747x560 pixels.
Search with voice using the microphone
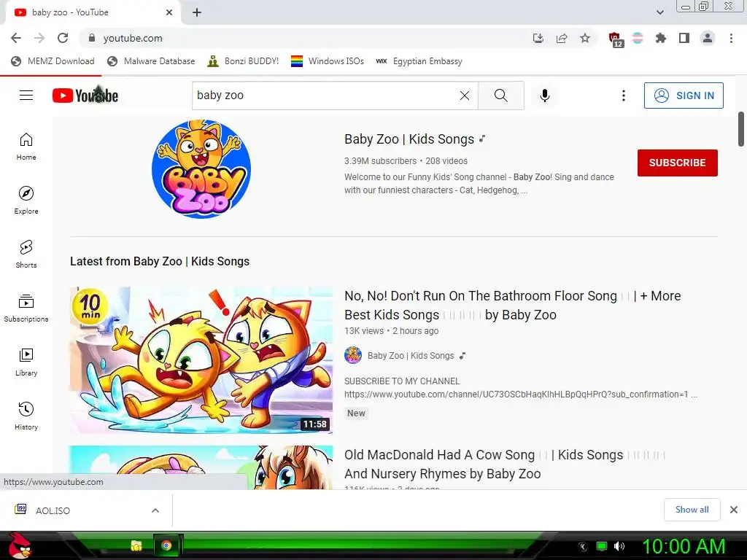pos(544,96)
